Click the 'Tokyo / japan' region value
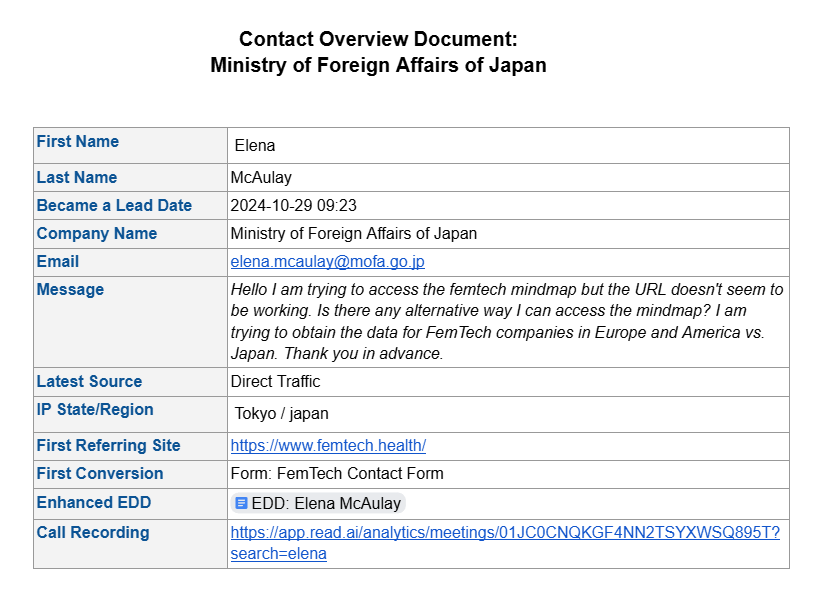Viewport: 819px width, 605px height. tap(281, 414)
